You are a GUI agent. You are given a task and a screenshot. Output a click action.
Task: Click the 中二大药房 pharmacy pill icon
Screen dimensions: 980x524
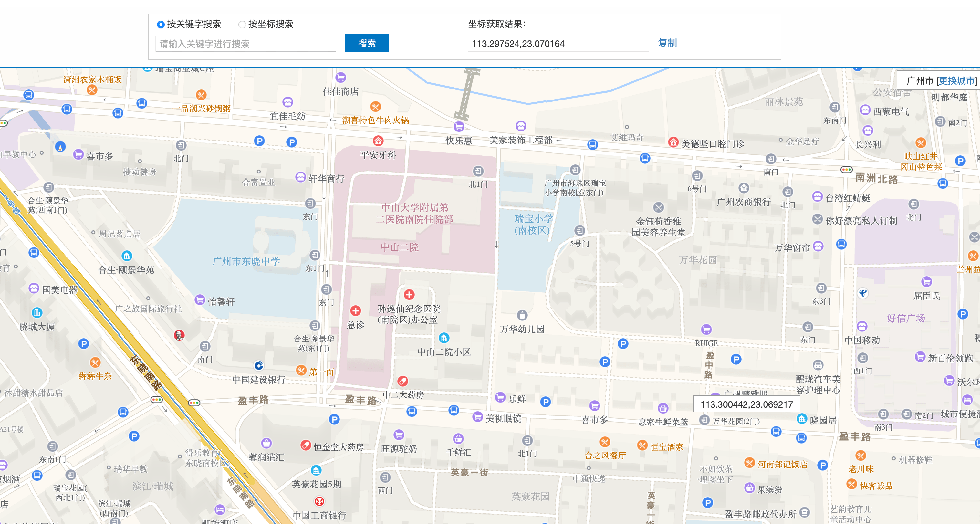click(402, 381)
